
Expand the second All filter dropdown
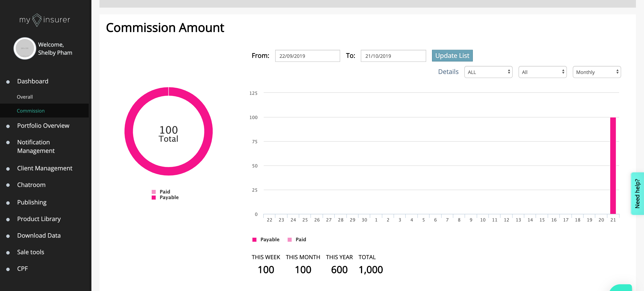click(542, 72)
